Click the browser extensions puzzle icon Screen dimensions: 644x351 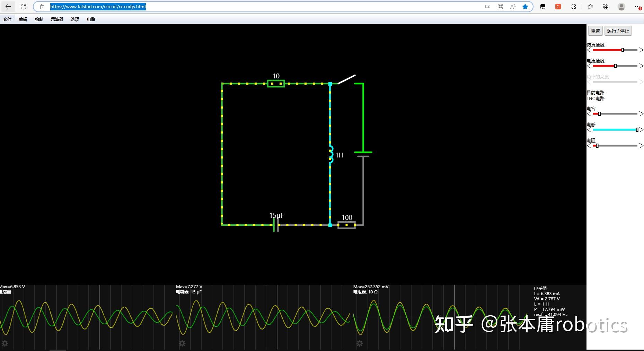coord(573,6)
